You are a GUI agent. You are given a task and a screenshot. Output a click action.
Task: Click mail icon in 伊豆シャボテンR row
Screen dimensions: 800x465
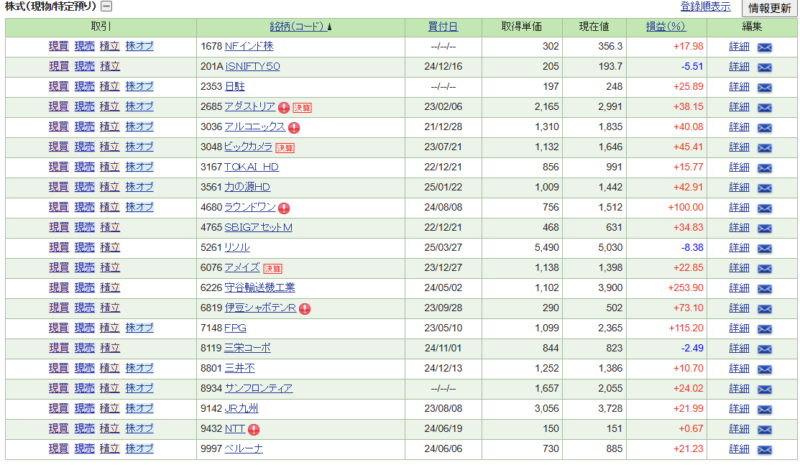click(x=764, y=309)
